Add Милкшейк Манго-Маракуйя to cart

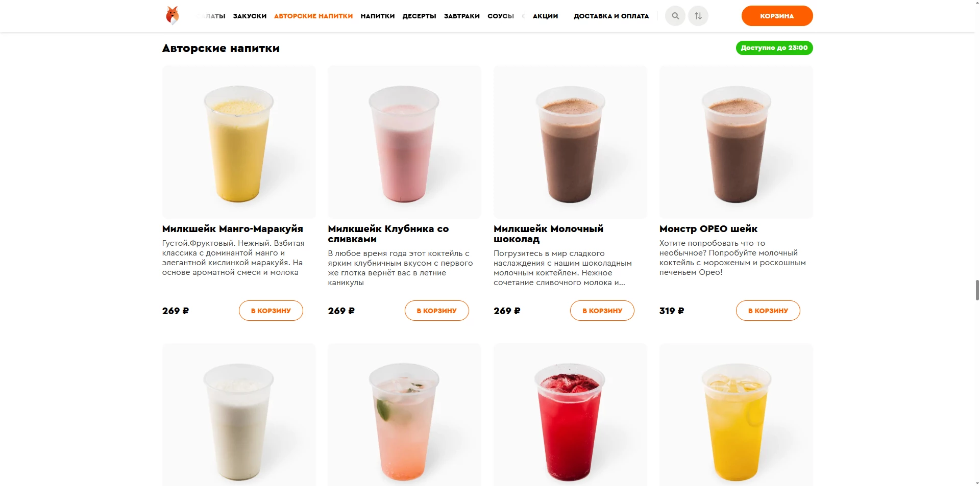coord(271,311)
